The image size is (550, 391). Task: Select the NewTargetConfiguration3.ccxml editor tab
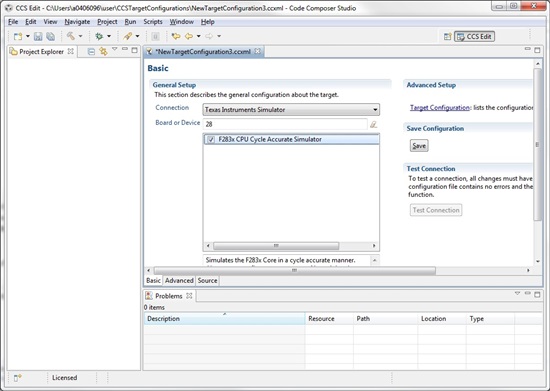(203, 52)
